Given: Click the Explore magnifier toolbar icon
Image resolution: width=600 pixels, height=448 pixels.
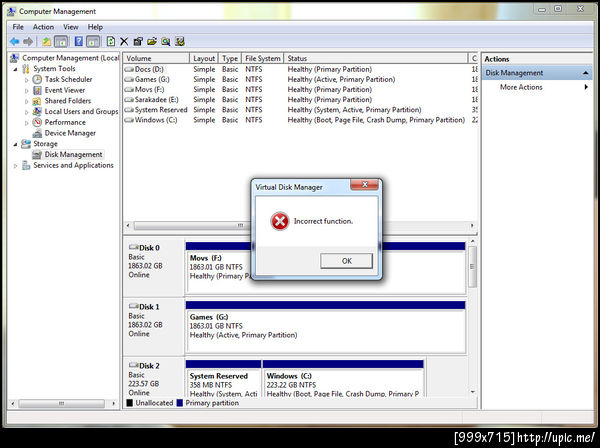Looking at the screenshot, I should [166, 41].
